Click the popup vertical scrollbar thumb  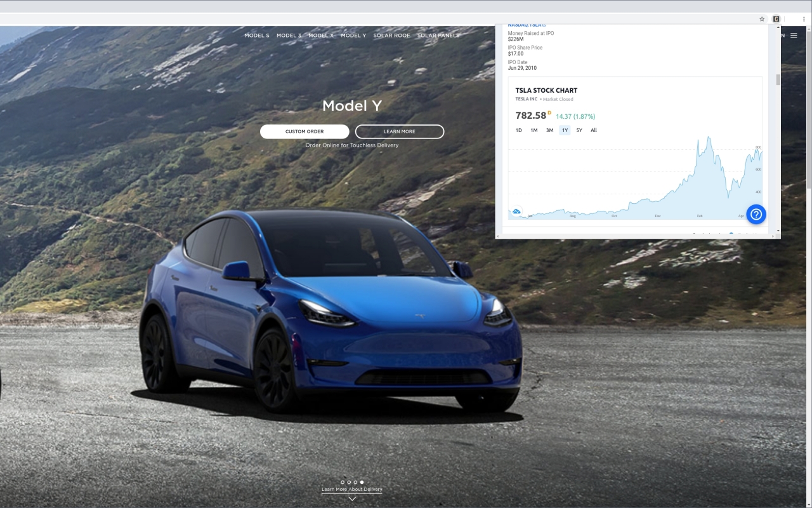tap(778, 80)
